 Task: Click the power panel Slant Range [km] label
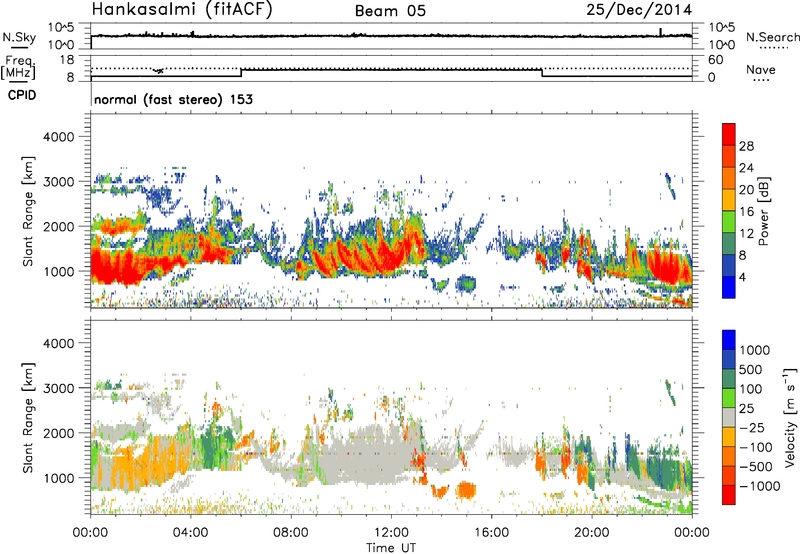pyautogui.click(x=28, y=211)
